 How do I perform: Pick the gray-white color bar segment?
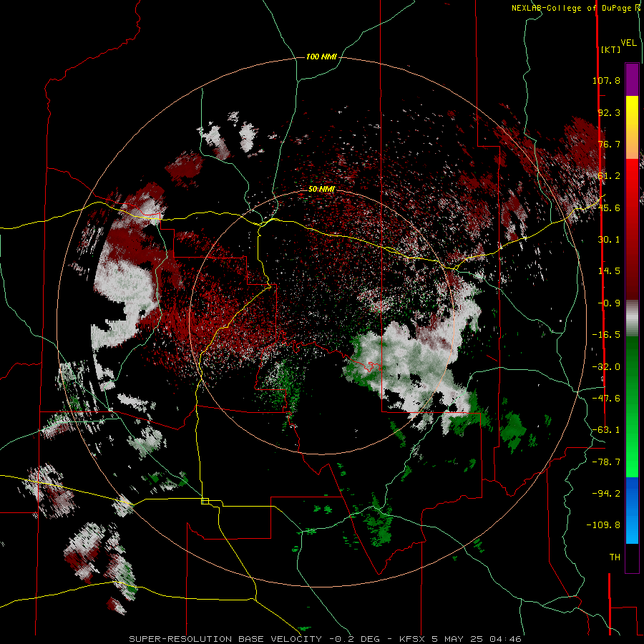[632, 318]
